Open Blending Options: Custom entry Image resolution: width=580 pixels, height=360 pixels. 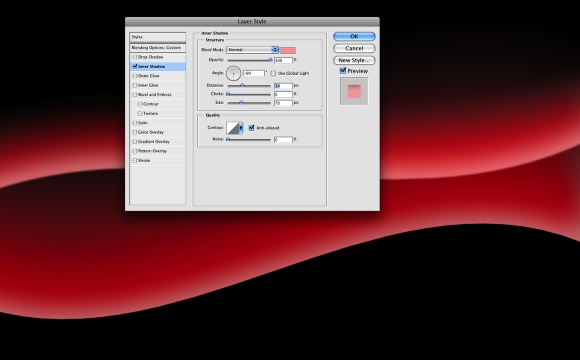158,48
